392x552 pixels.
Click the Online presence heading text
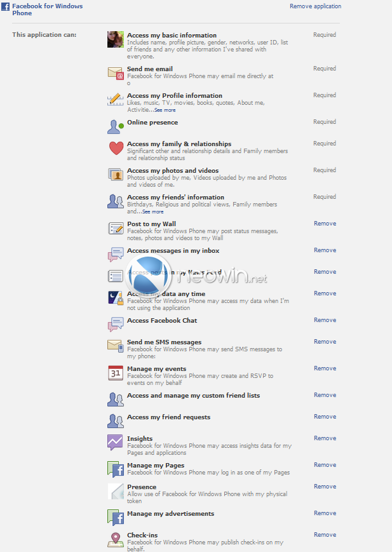(152, 123)
